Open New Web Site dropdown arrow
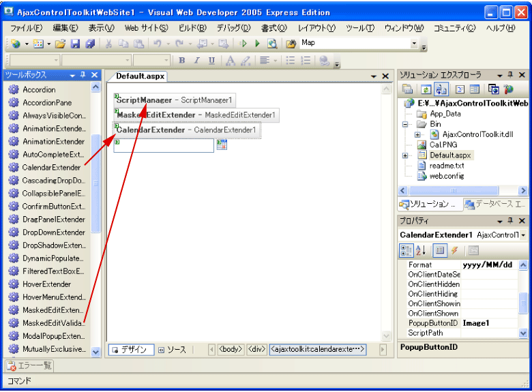The image size is (532, 392). (x=27, y=44)
